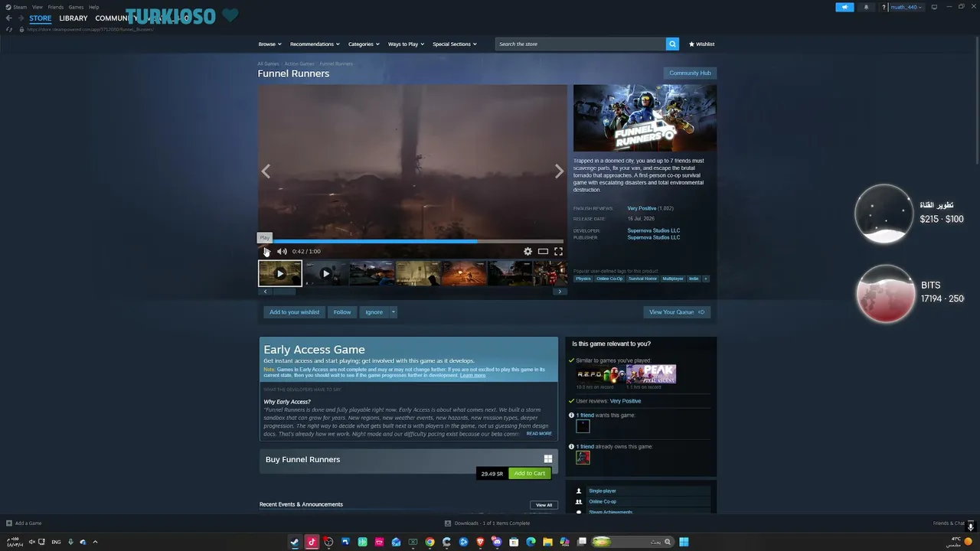Switch to the STORE tab
Screen dimensions: 980x551
pyautogui.click(x=41, y=18)
